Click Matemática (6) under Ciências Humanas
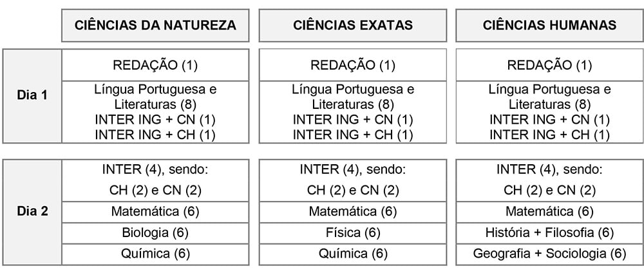 point(549,211)
